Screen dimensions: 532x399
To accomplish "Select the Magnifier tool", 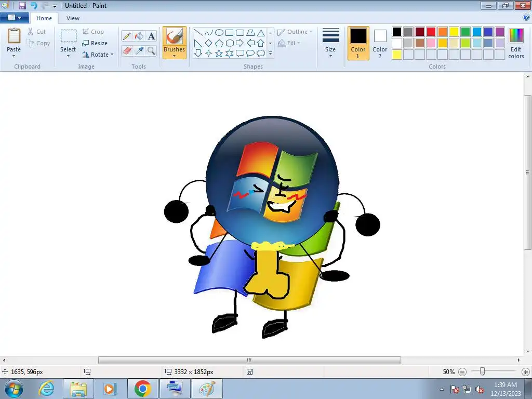I will [x=151, y=51].
